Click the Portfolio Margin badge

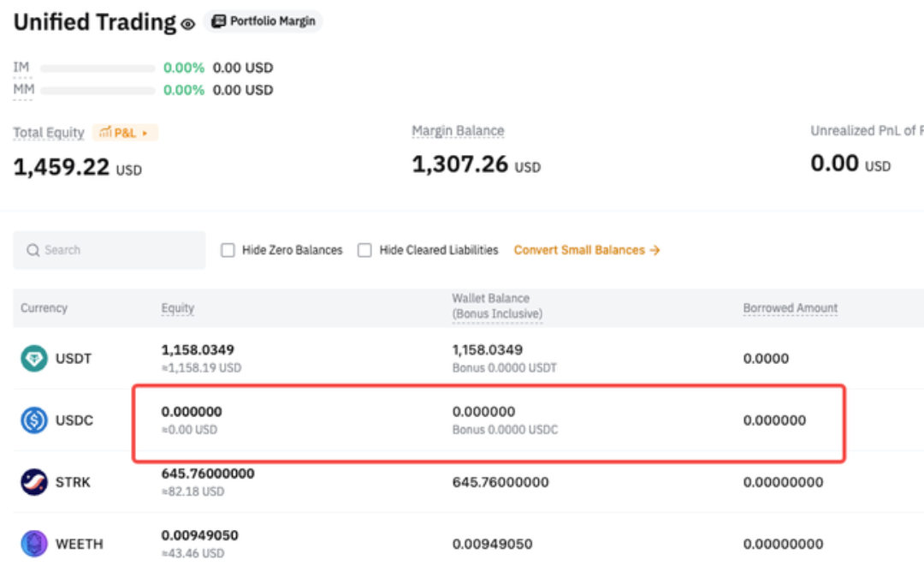[264, 21]
